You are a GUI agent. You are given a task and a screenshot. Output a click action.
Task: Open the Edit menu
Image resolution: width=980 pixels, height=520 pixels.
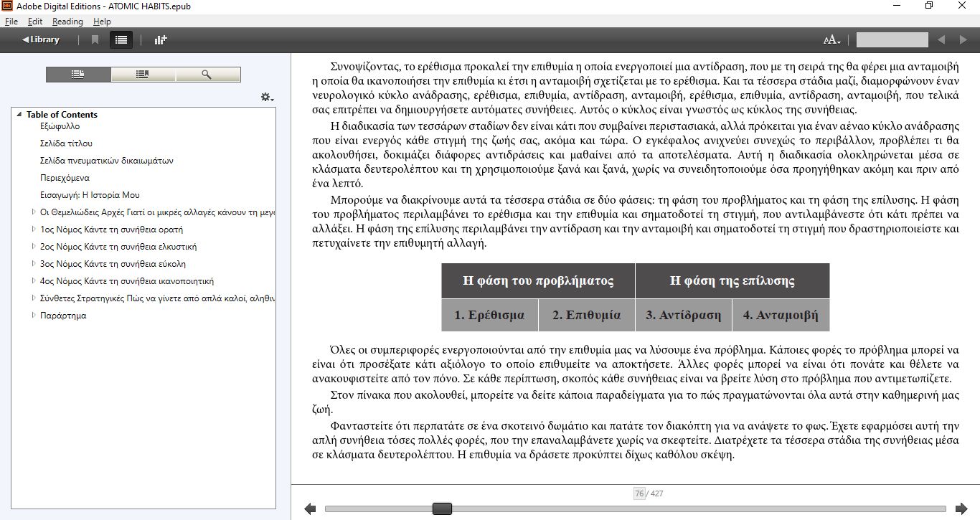[35, 22]
